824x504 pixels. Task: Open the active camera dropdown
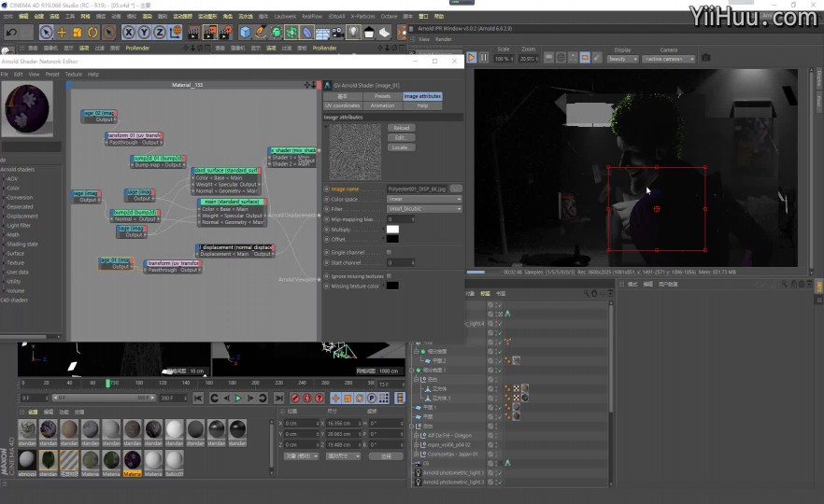coord(669,59)
